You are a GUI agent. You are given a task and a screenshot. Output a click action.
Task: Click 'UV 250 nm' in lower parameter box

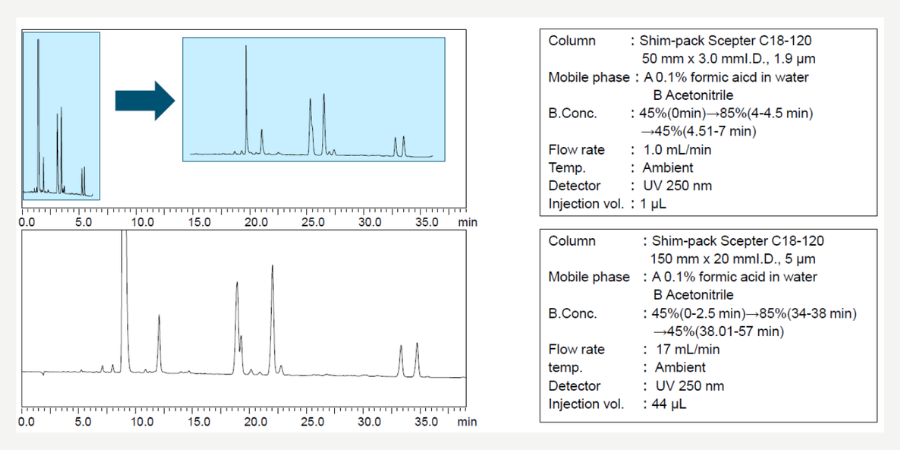pyautogui.click(x=690, y=386)
